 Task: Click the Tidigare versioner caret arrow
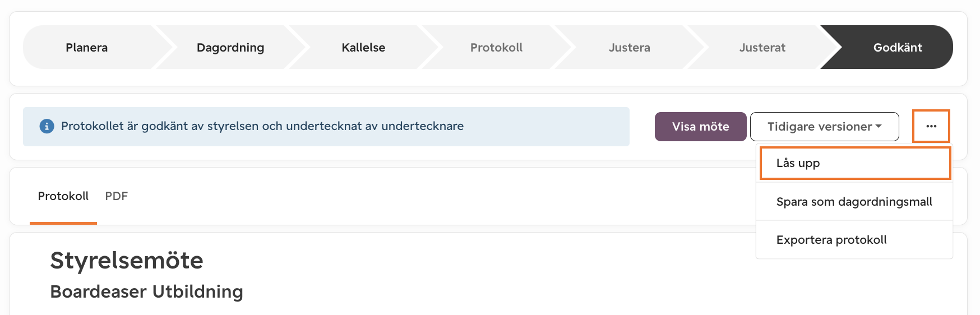tap(879, 126)
